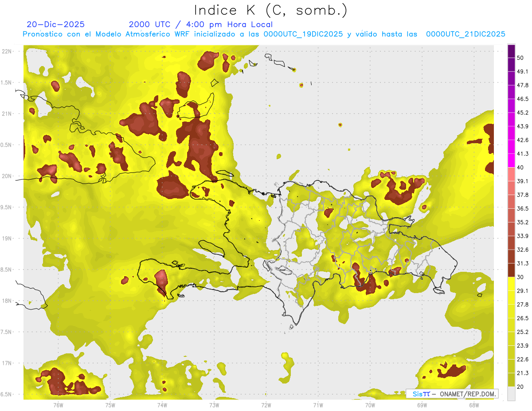Image resolution: width=532 pixels, height=411 pixels.
Task: Click the "76W" longitude label
Action: pyautogui.click(x=58, y=405)
